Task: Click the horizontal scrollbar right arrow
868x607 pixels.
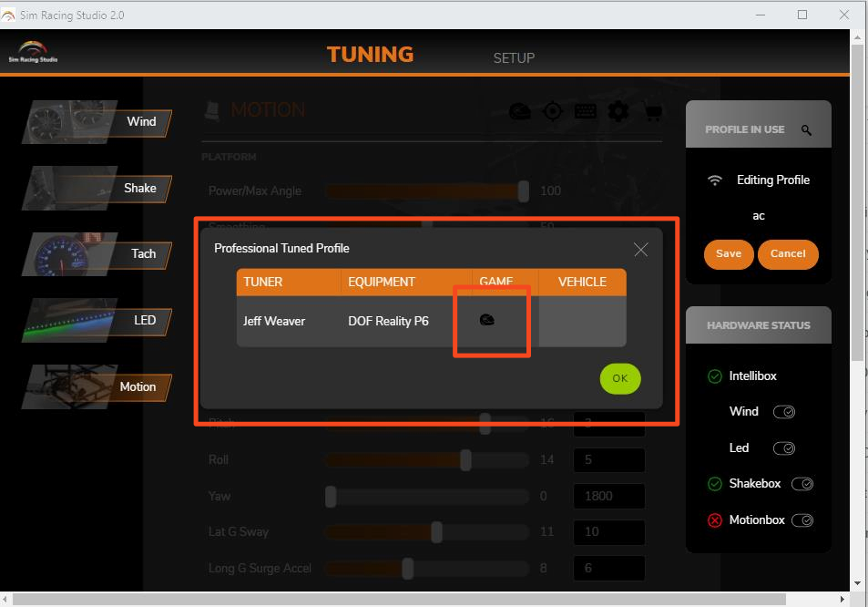Action: [x=842, y=599]
